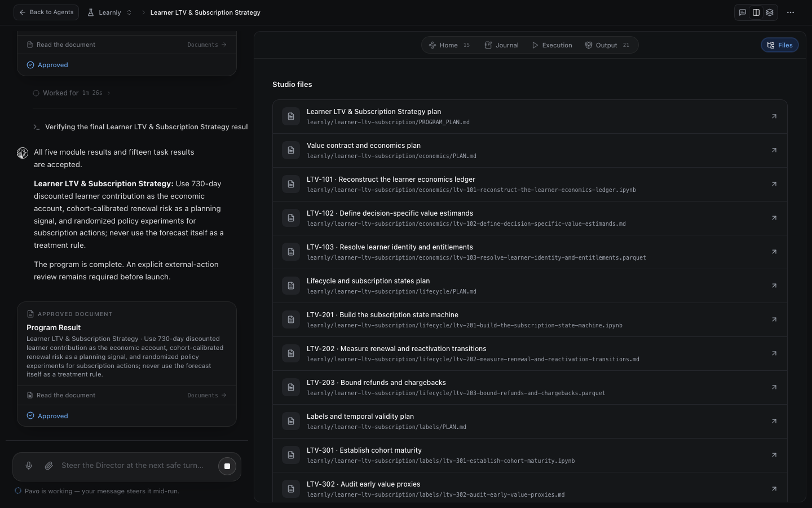812x508 pixels.
Task: Open LTV-202 renewal transitions file arrow
Action: tap(774, 353)
